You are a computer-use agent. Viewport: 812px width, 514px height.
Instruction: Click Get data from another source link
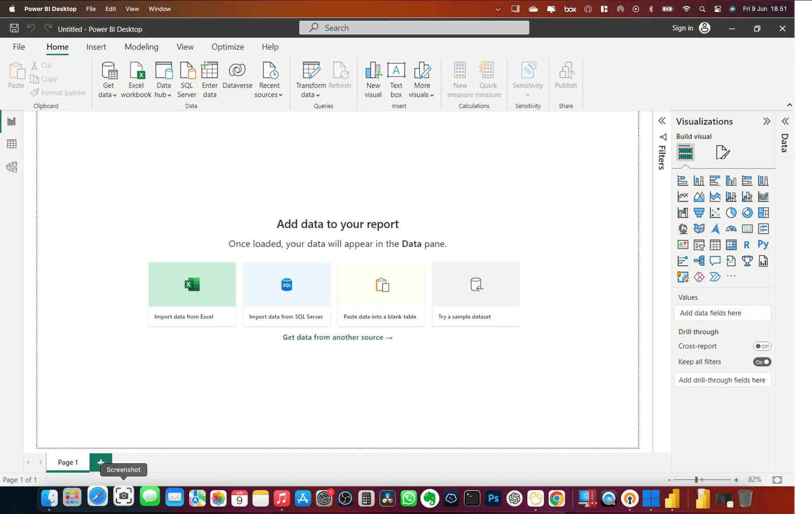337,337
